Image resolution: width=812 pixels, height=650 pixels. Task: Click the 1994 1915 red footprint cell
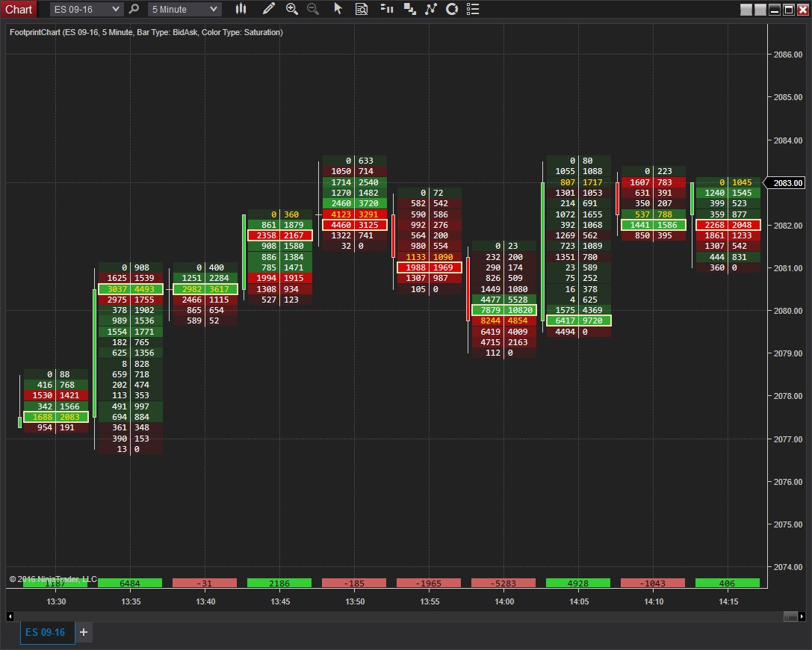[280, 278]
